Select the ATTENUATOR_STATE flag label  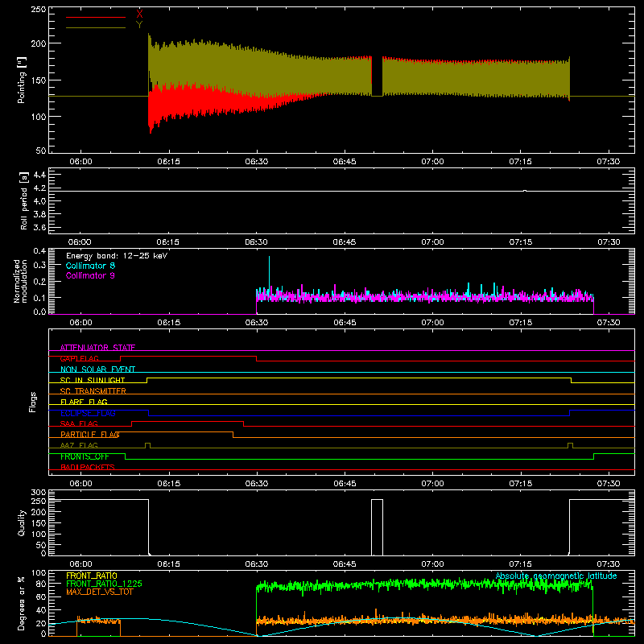tap(97, 348)
